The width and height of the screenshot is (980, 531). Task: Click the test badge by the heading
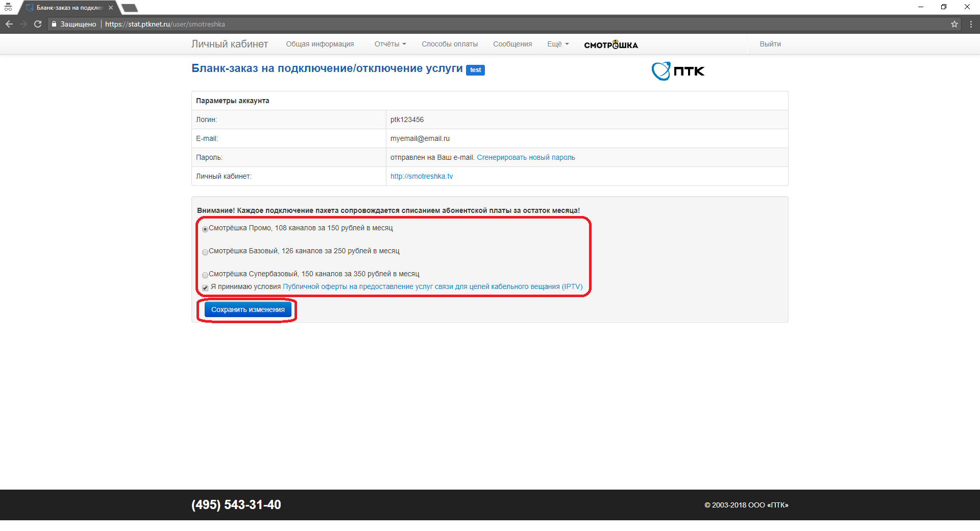tap(475, 70)
